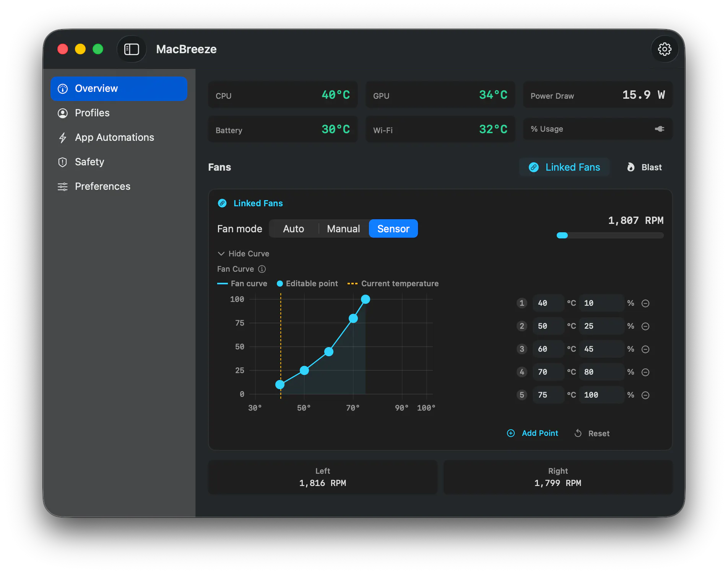Select the curve point at 60° on the graph
This screenshot has width=728, height=574.
tap(329, 352)
